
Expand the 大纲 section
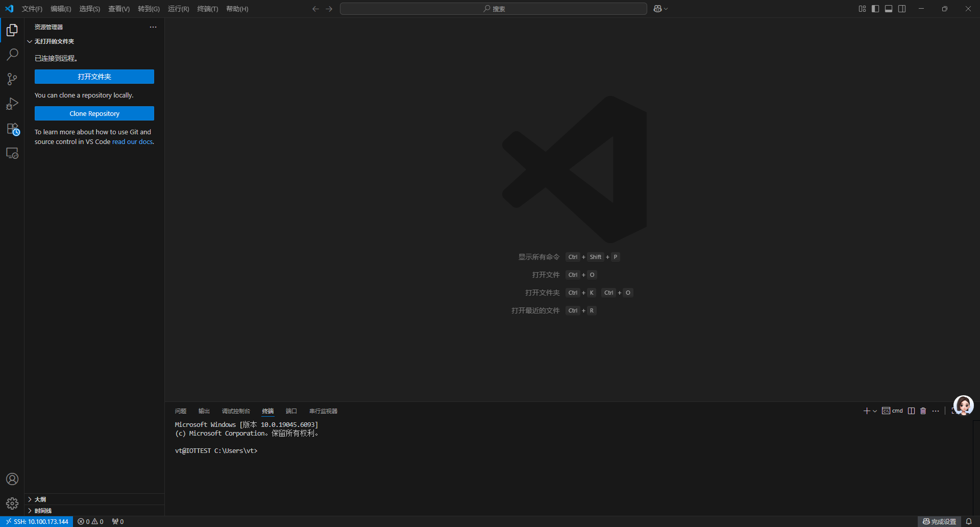[x=39, y=499]
